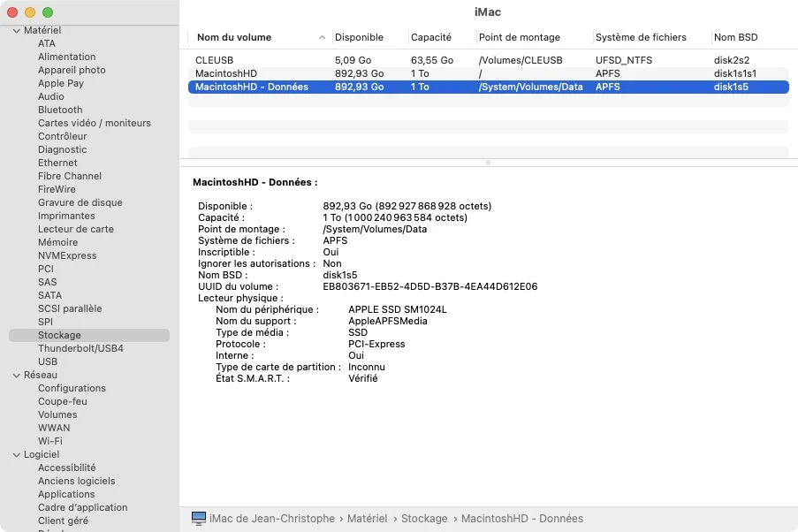Select Contrôleur in the sidebar
The image size is (798, 532).
click(x=62, y=136)
